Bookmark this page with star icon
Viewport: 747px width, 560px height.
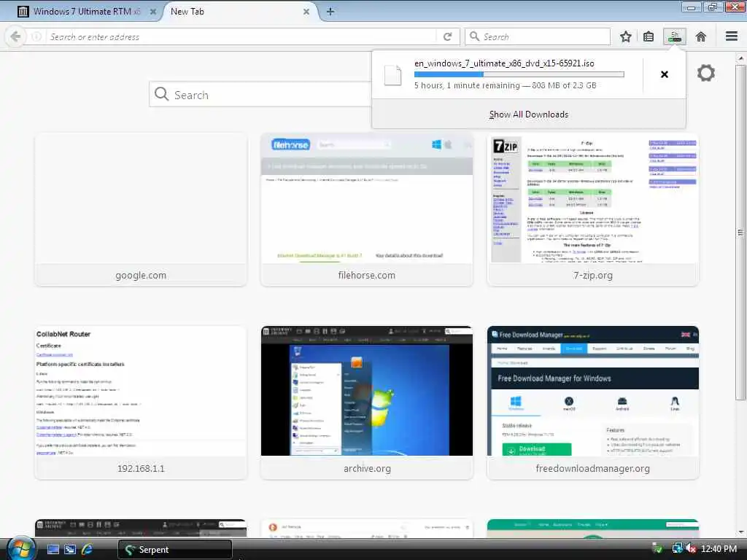tap(625, 36)
